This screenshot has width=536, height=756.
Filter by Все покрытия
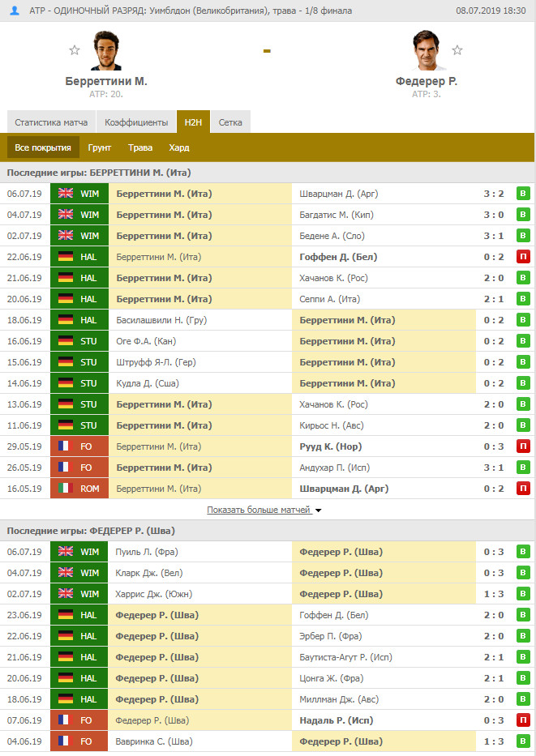pos(43,147)
